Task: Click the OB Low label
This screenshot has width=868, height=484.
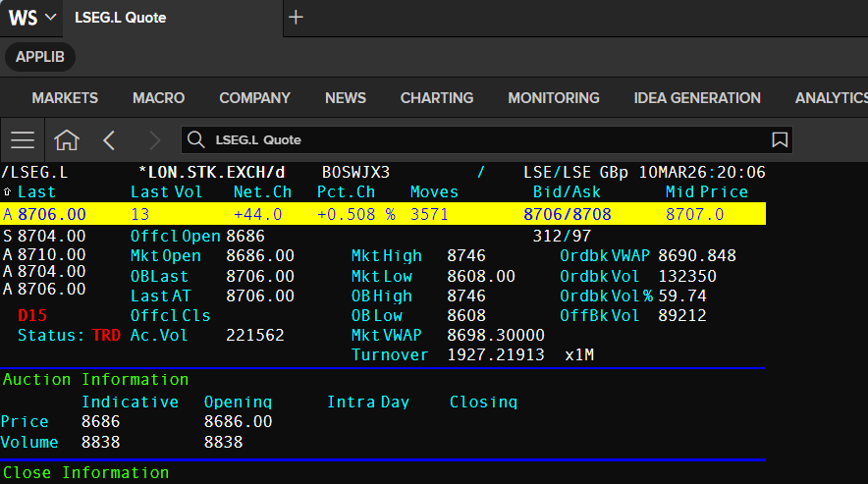Action: [377, 316]
